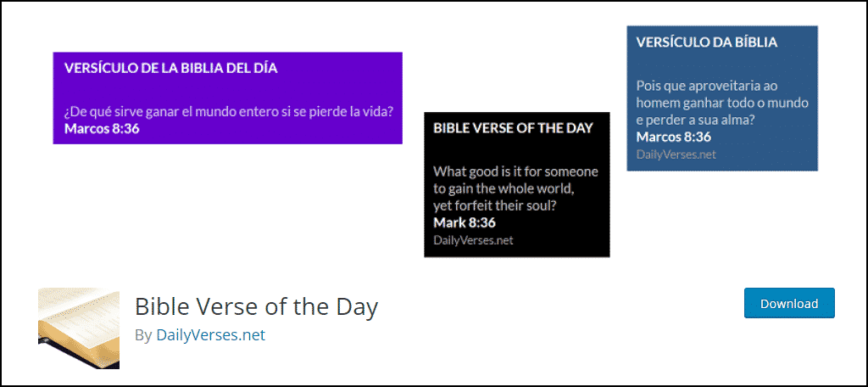The image size is (868, 387).
Task: Click the "homem ganhar todo o mundo" line
Action: [x=722, y=103]
